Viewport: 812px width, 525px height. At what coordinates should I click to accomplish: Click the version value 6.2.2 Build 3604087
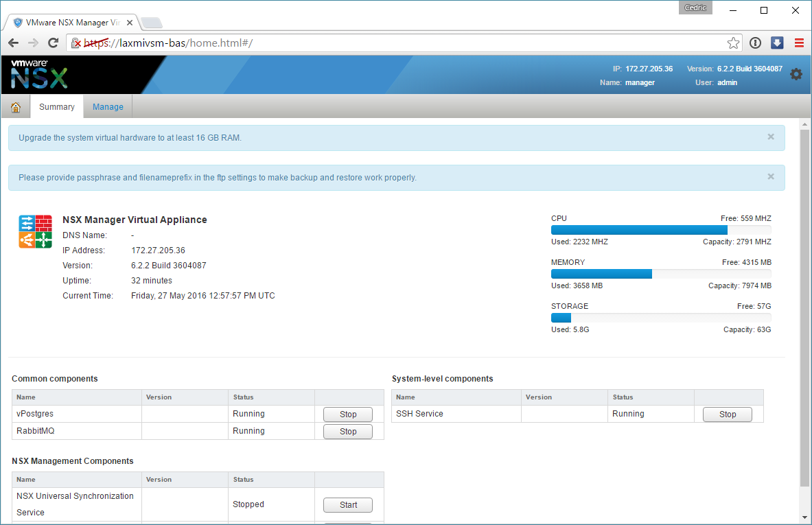point(168,265)
